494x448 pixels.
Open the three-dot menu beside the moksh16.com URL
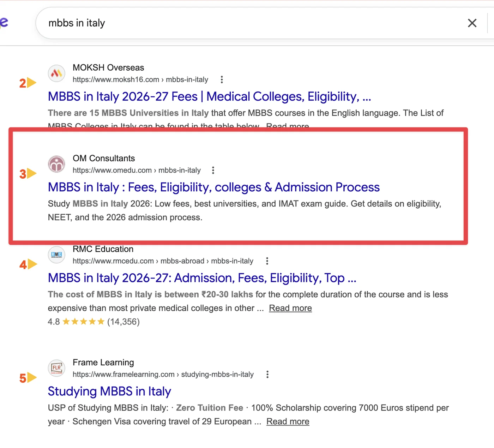pyautogui.click(x=222, y=80)
